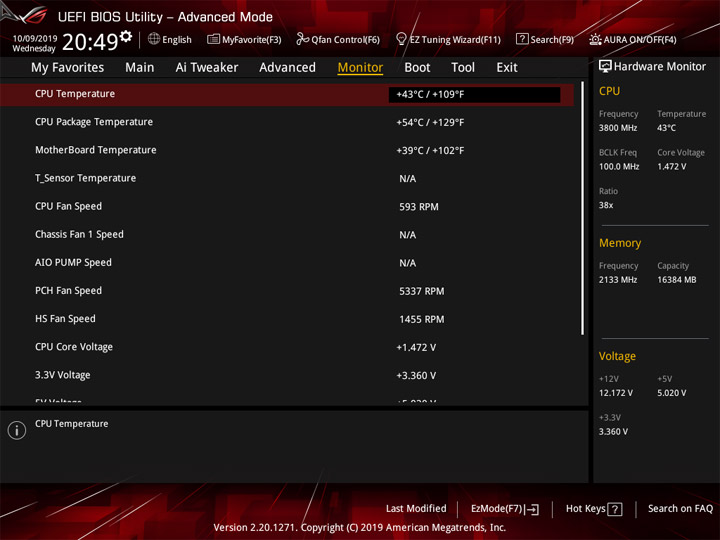This screenshot has width=720, height=540.
Task: Start EZ Tuning Wizard(F11)
Action: point(455,40)
